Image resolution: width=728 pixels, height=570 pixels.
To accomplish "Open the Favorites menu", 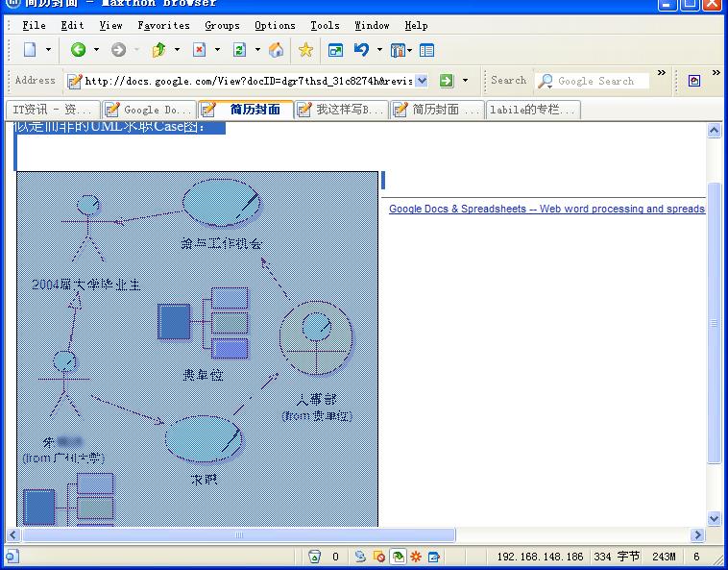I will click(x=163, y=25).
